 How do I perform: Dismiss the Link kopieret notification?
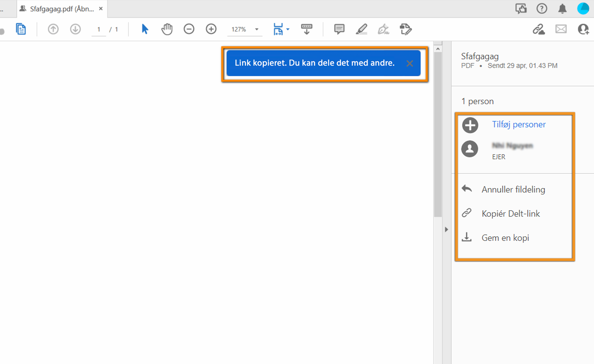[x=410, y=63]
